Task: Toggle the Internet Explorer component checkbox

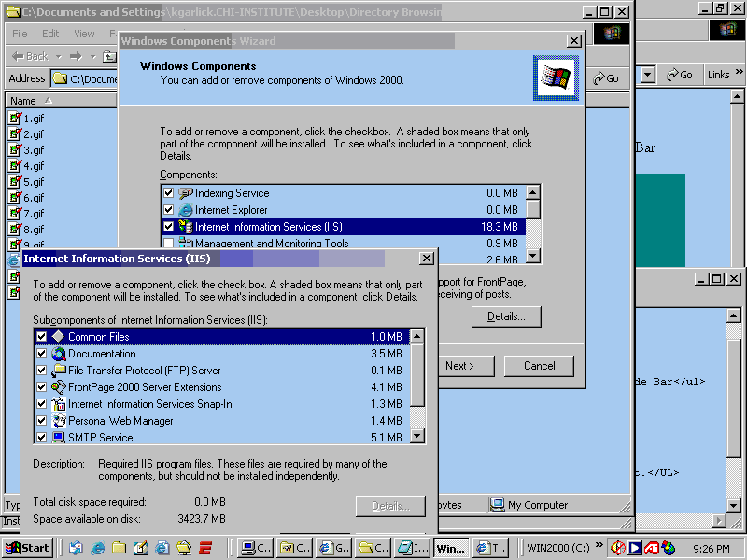Action: pos(169,210)
